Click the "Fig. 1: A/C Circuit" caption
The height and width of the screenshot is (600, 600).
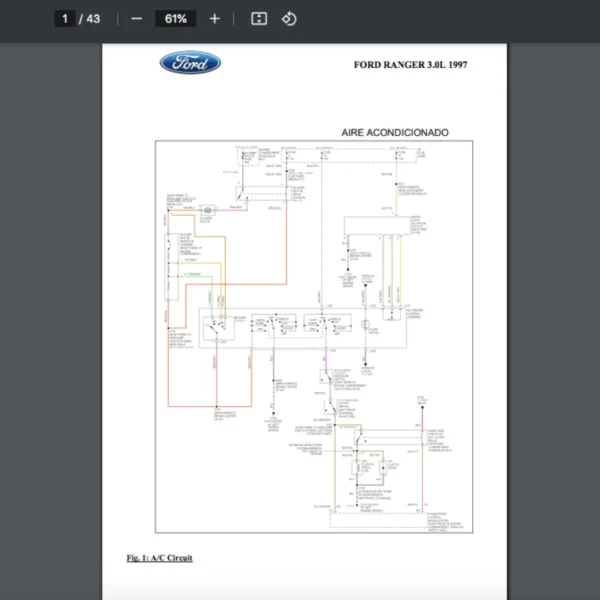click(x=159, y=557)
